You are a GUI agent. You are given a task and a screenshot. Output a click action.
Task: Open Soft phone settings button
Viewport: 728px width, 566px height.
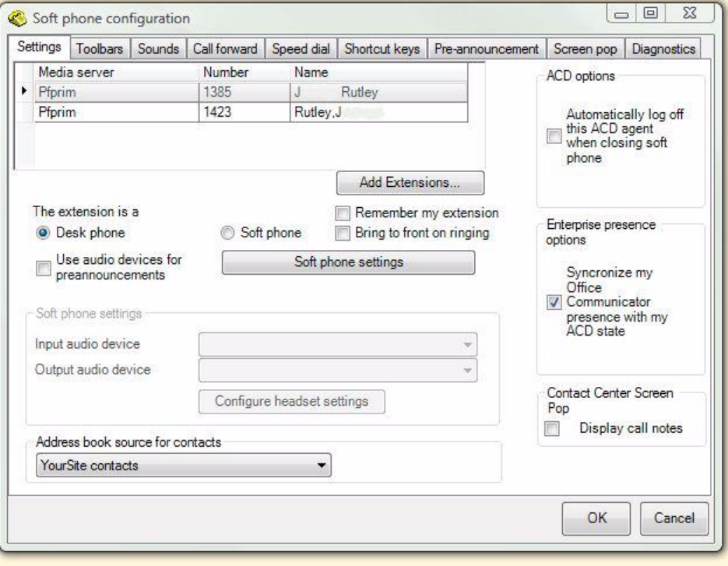click(x=348, y=262)
